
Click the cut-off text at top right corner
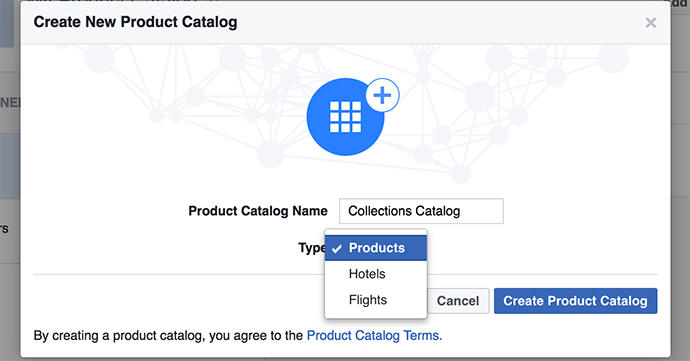point(680,3)
